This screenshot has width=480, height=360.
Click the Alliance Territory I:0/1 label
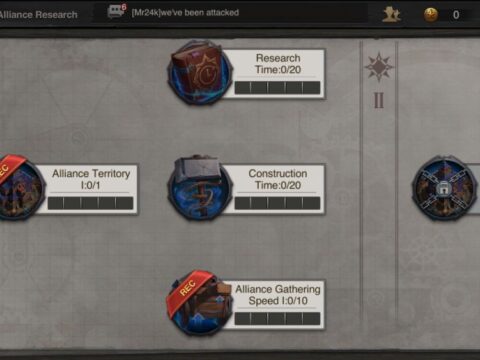pyautogui.click(x=91, y=179)
